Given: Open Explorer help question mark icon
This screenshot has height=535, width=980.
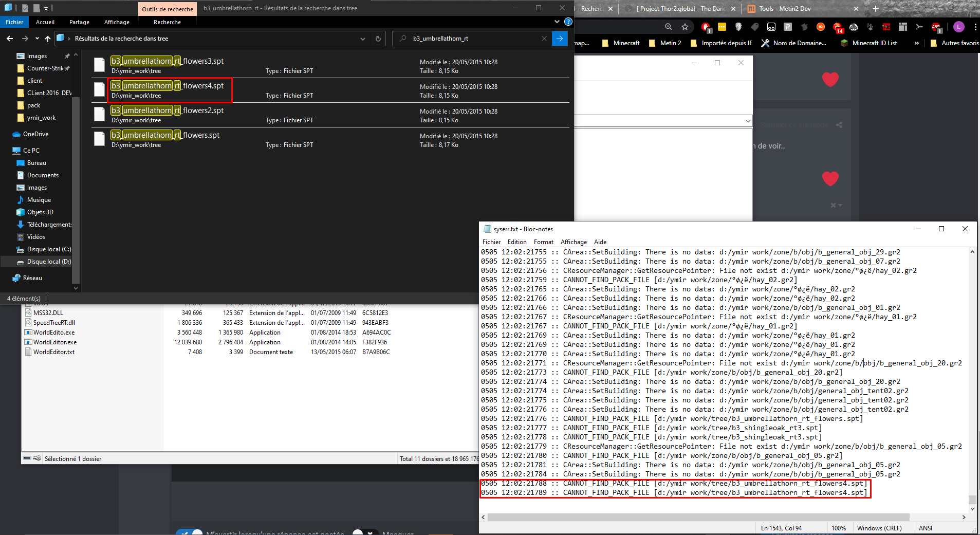Looking at the screenshot, I should click(x=568, y=22).
